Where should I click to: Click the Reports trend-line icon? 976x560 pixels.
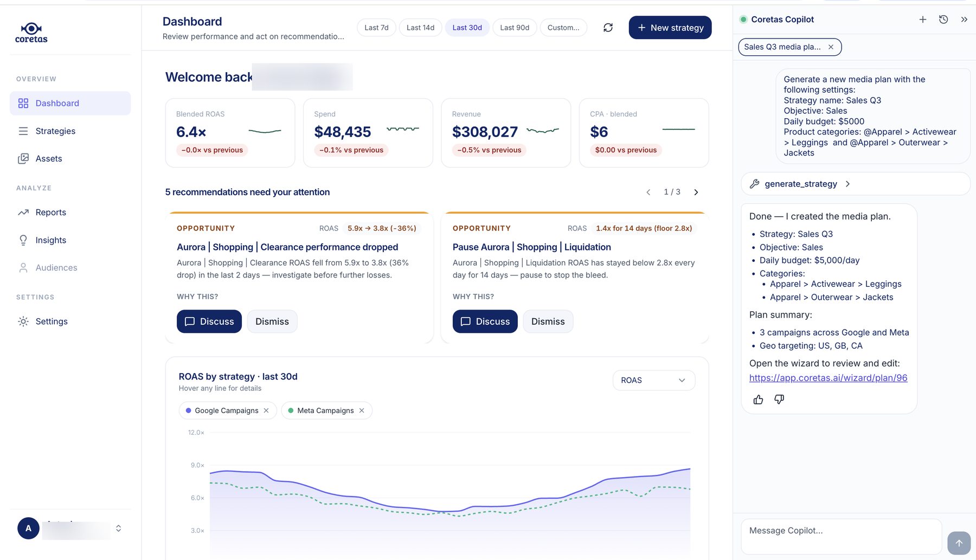(23, 213)
